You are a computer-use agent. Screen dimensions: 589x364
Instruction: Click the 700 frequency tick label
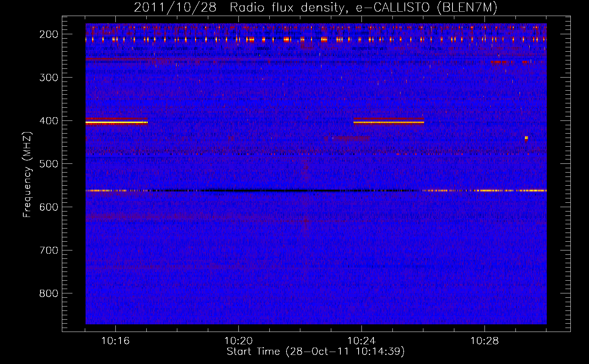tap(49, 250)
